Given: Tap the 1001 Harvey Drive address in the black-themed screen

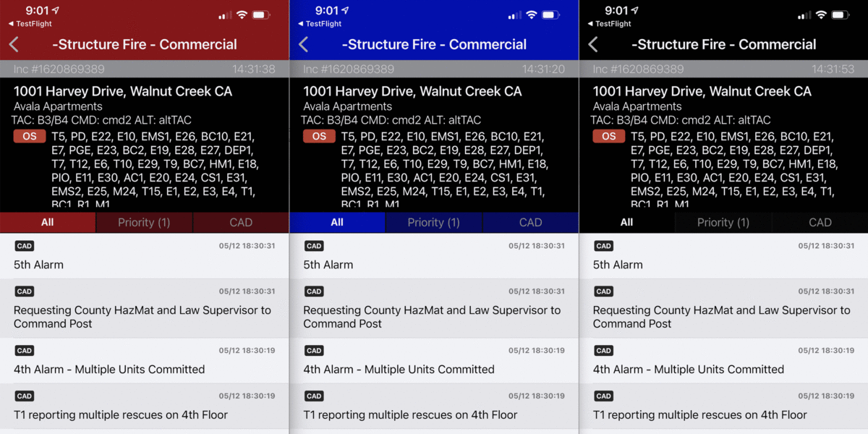Looking at the screenshot, I should (x=702, y=92).
